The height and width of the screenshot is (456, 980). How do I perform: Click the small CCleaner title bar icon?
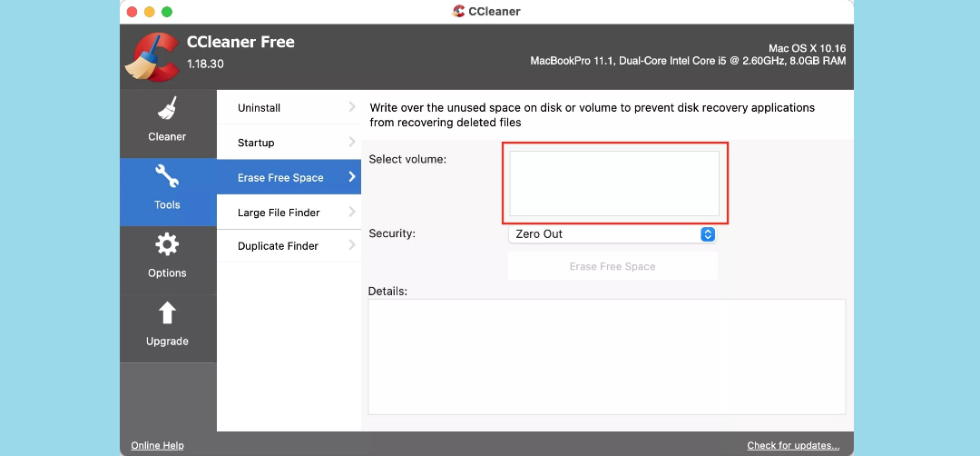[x=458, y=11]
